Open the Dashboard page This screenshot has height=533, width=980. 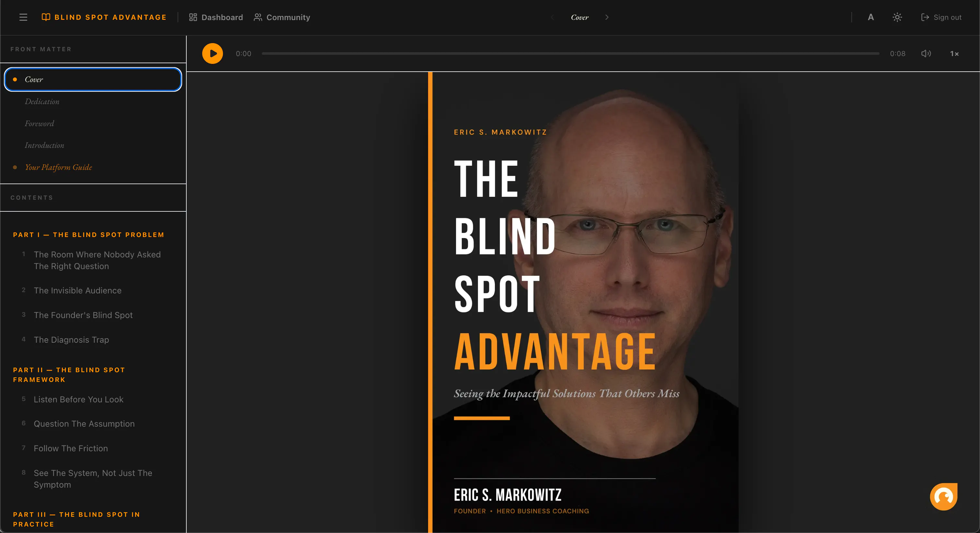[x=216, y=17]
